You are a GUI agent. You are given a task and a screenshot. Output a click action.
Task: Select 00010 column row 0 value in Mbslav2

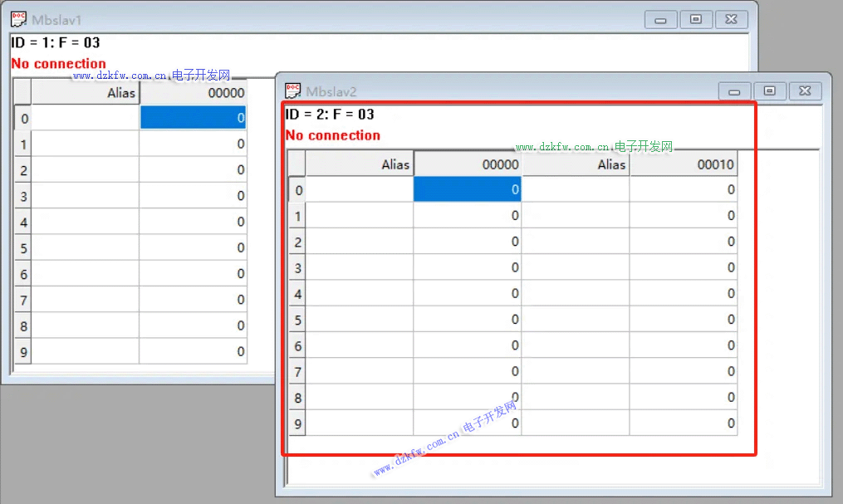(x=684, y=189)
